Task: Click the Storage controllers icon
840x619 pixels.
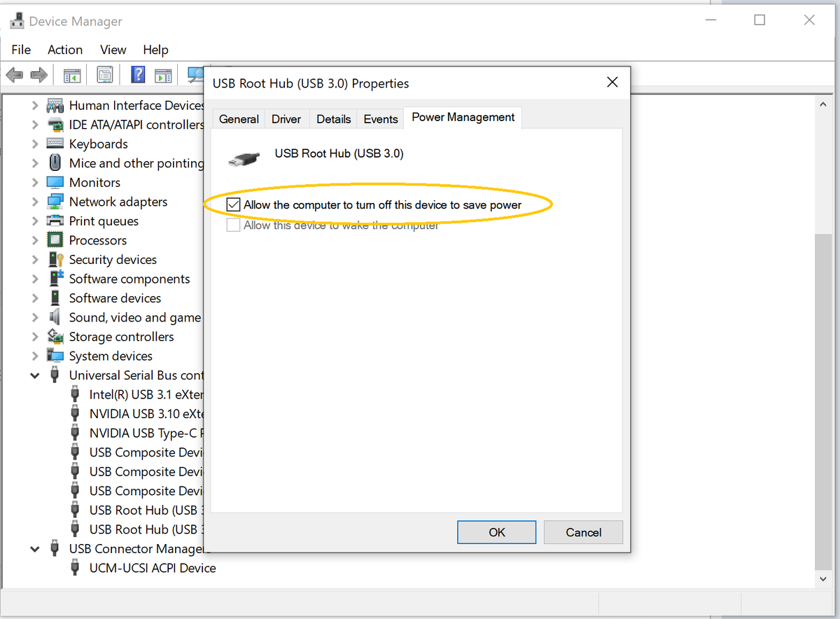Action: tap(55, 336)
